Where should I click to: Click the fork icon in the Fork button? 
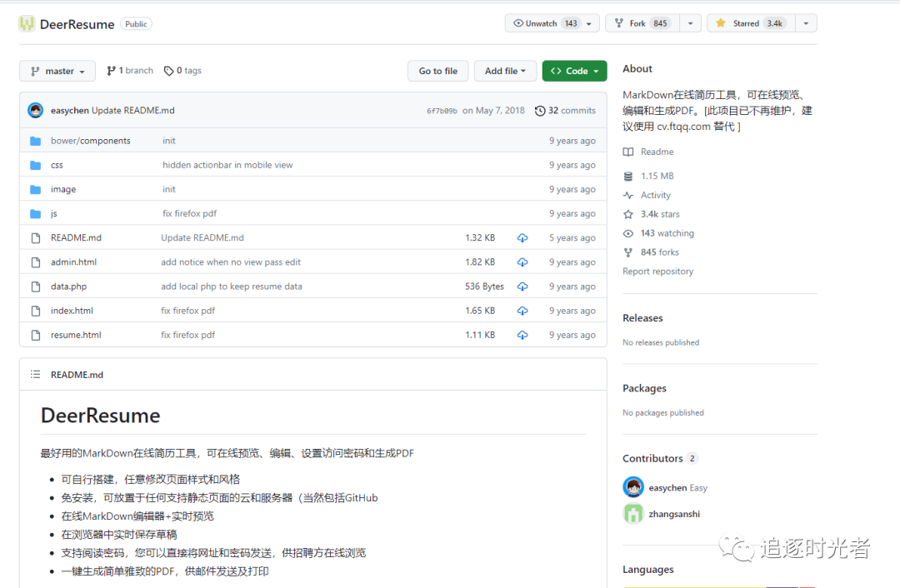[x=618, y=23]
